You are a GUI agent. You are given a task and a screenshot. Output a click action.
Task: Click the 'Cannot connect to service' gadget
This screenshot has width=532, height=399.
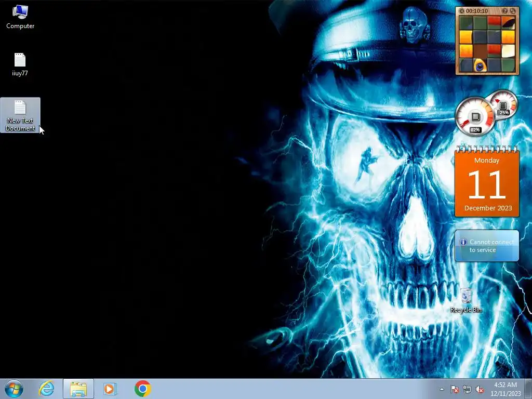pyautogui.click(x=487, y=246)
